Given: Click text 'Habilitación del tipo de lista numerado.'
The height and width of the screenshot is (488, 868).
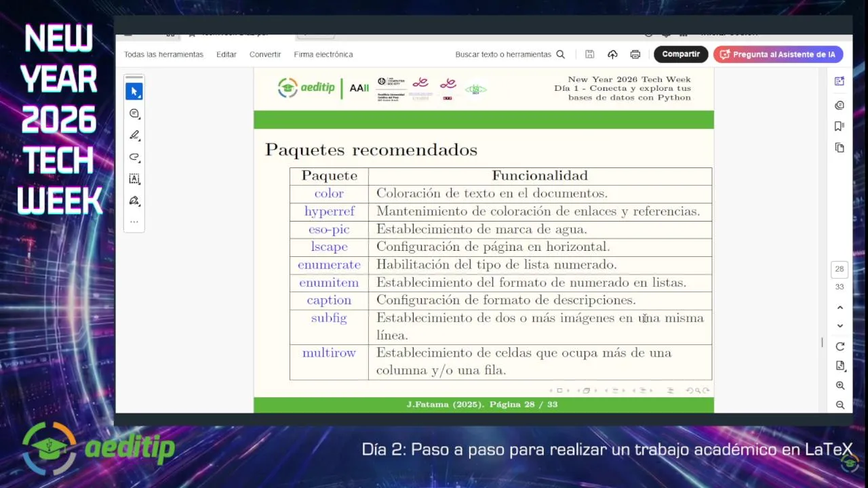Looking at the screenshot, I should tap(496, 264).
